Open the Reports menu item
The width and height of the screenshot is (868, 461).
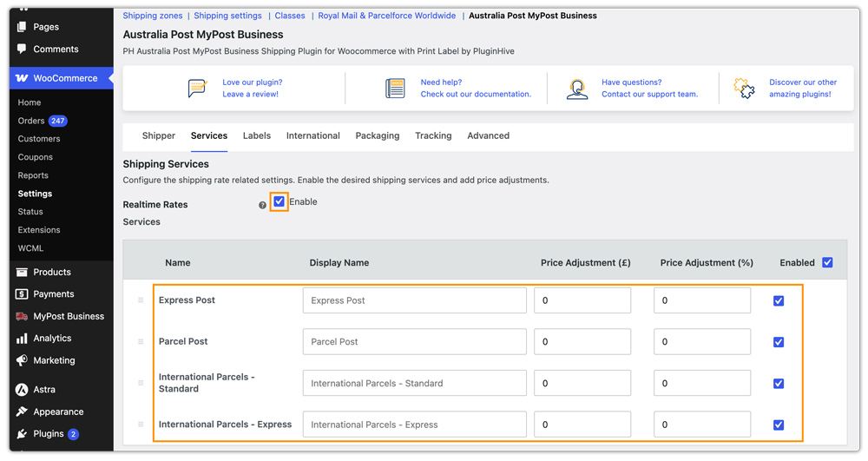click(x=33, y=175)
